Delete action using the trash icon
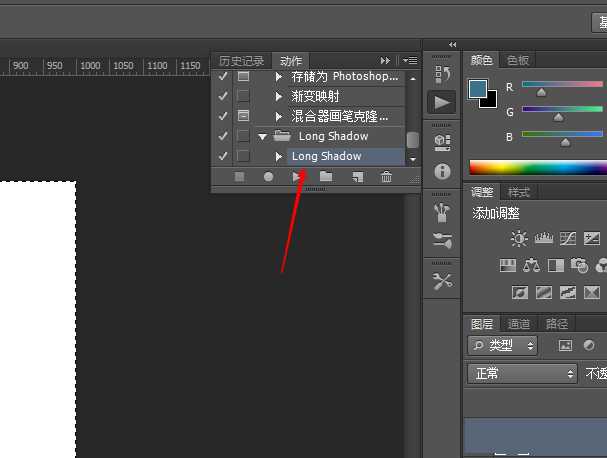Screen dimensions: 607x458 pos(386,177)
